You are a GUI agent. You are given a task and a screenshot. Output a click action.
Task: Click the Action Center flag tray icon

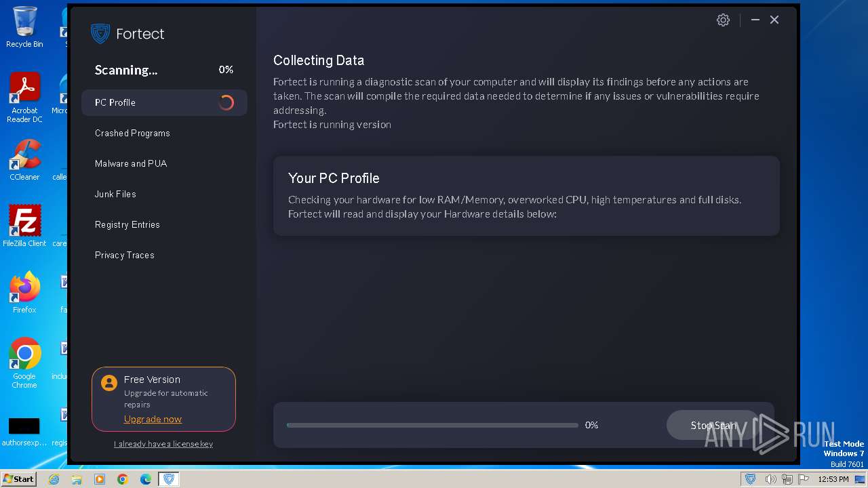[803, 479]
